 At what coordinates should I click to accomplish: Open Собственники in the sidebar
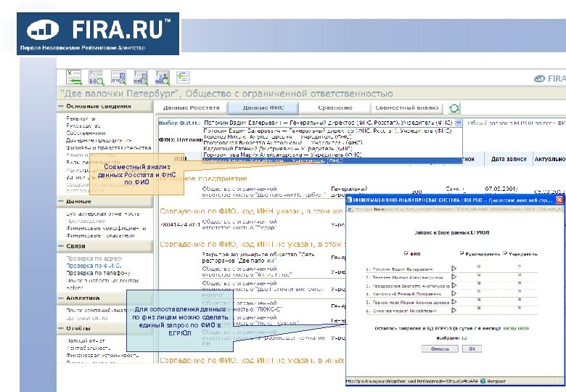click(86, 133)
